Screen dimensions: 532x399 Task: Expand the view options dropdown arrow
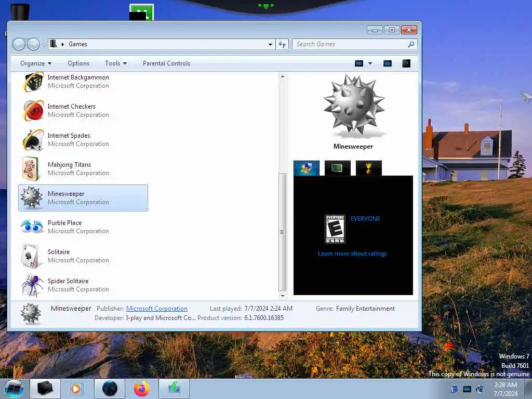(x=370, y=63)
